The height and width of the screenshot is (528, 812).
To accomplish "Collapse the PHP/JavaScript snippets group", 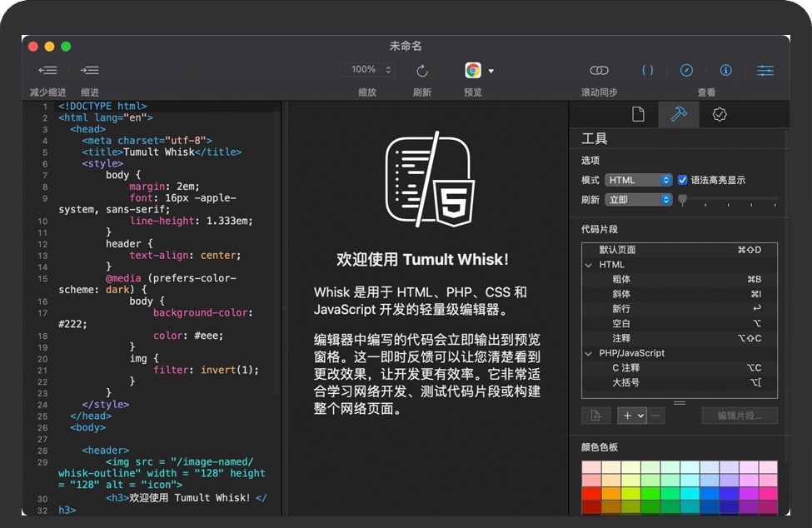I will pyautogui.click(x=589, y=353).
